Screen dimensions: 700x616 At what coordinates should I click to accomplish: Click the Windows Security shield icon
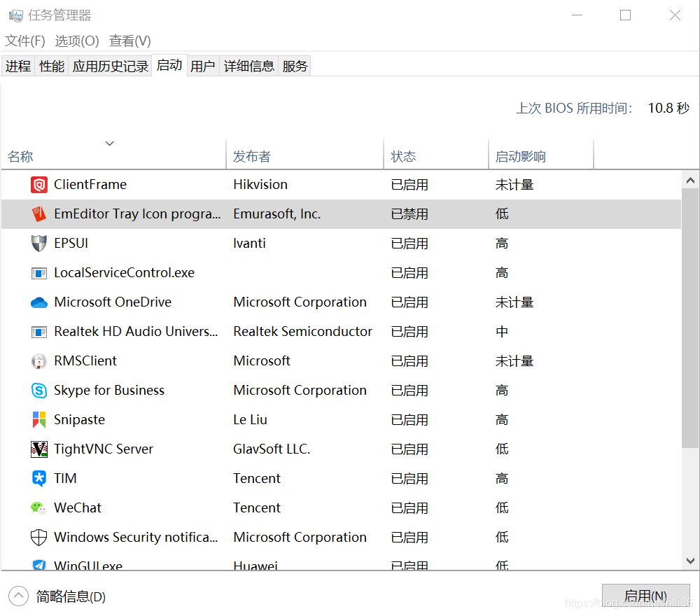point(38,538)
